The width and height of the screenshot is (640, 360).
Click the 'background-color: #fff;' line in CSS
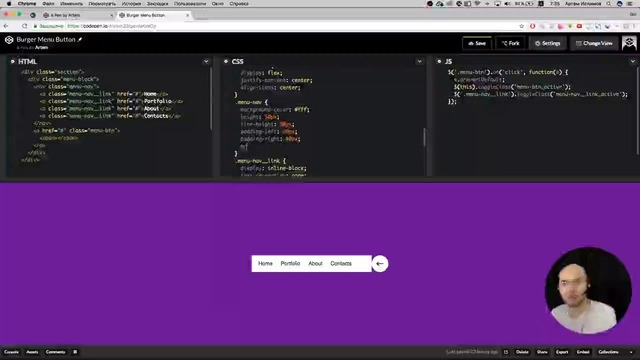coord(275,109)
